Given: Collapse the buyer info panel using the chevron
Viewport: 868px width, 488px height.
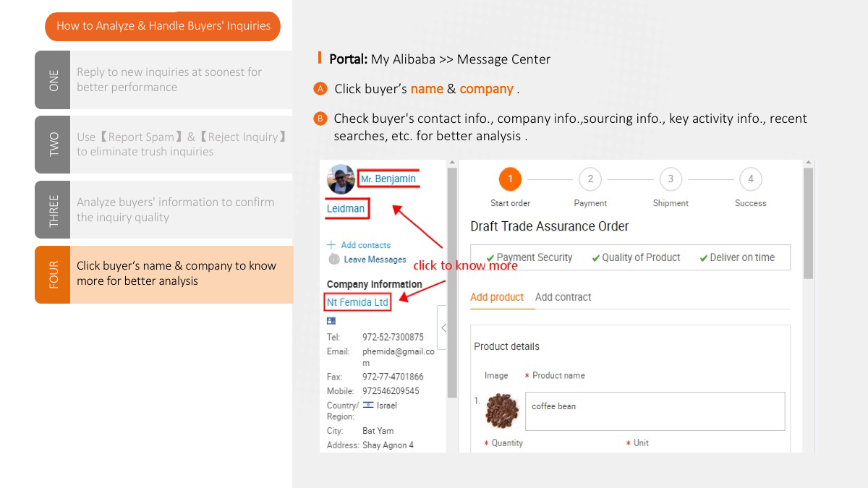Looking at the screenshot, I should pos(444,328).
